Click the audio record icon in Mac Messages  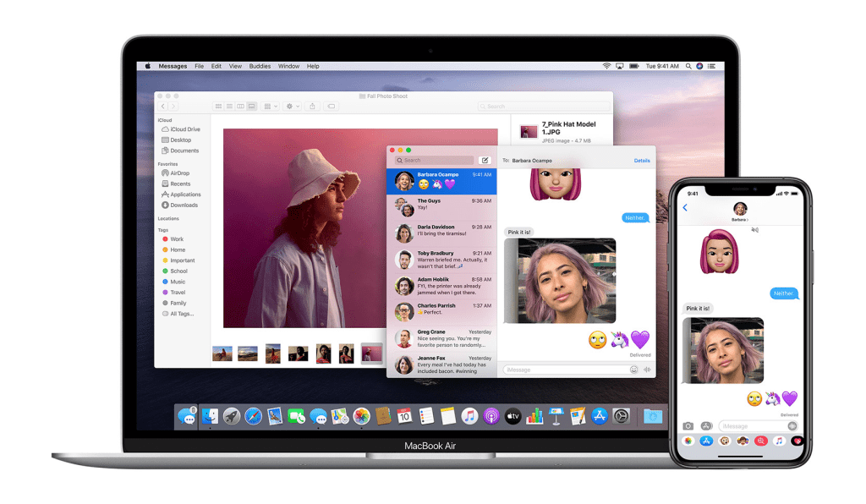[647, 370]
